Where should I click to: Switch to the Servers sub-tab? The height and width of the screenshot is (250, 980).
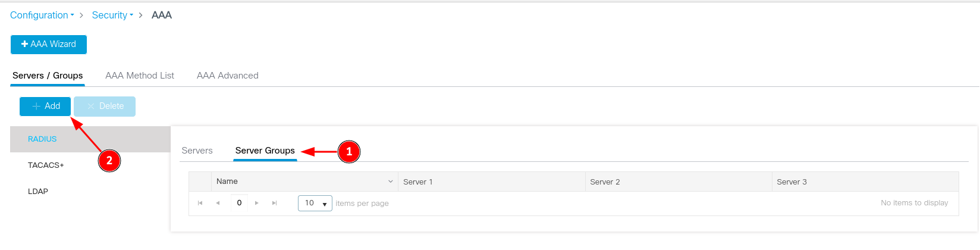point(197,151)
